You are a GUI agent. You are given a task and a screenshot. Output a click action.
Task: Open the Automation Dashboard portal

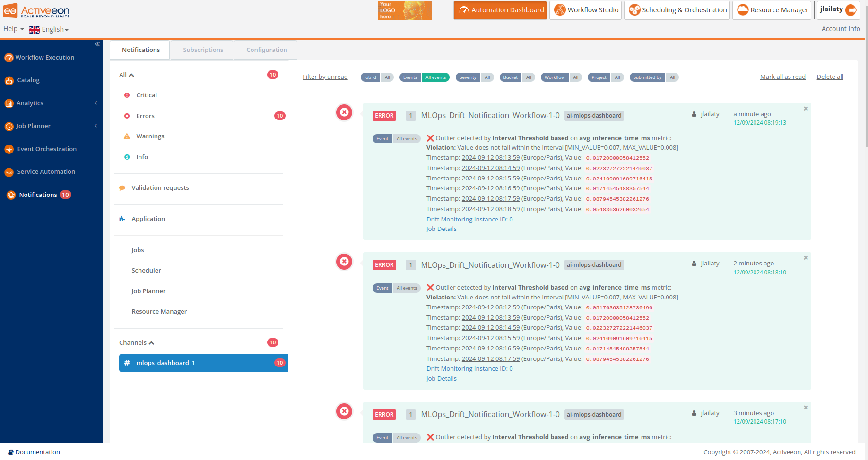tap(500, 10)
